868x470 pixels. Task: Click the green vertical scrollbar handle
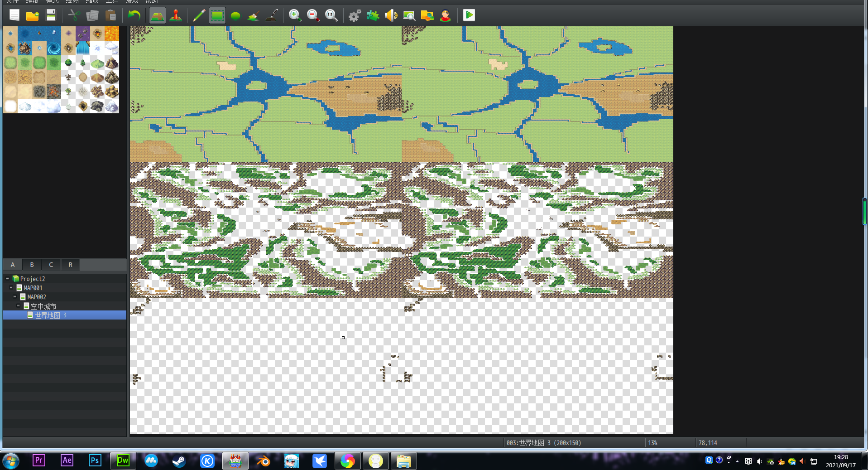[x=864, y=211]
